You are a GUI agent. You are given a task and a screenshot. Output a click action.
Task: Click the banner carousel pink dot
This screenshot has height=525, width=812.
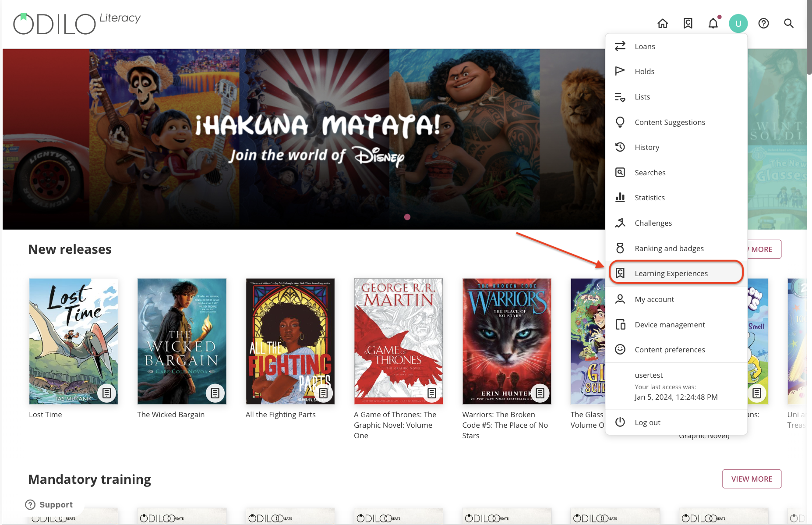pyautogui.click(x=407, y=217)
